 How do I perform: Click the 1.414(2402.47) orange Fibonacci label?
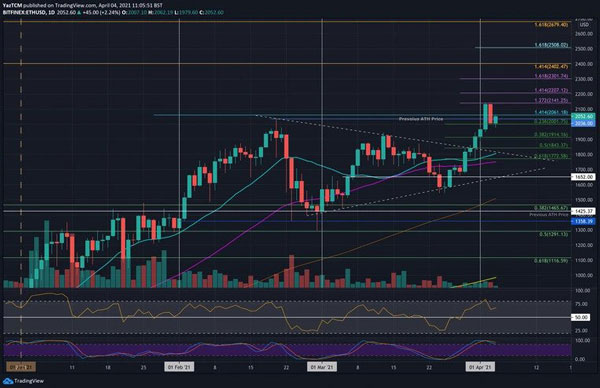pyautogui.click(x=551, y=67)
